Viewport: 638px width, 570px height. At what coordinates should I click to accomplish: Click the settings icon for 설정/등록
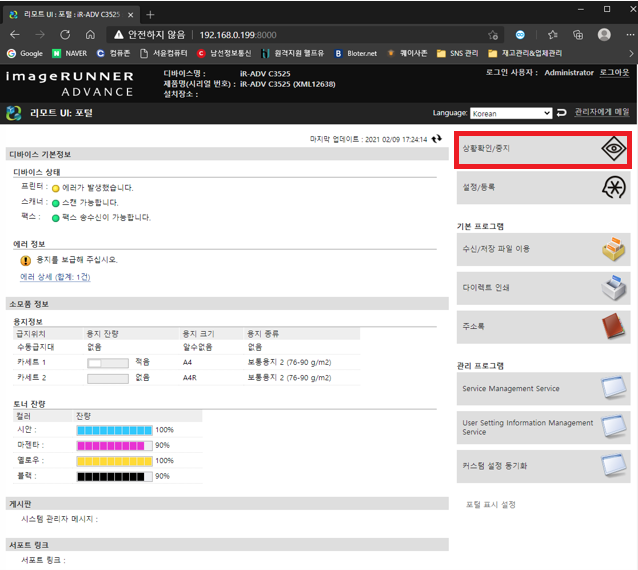pos(614,187)
